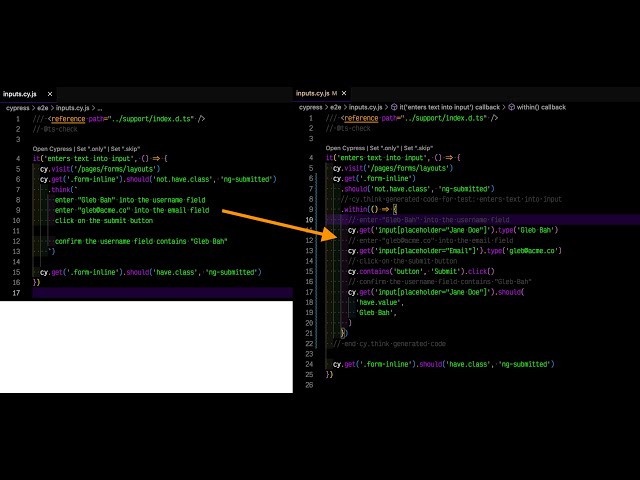The width and height of the screenshot is (640, 480).
Task: Click the .type('Gleb Bah') call on right line 11
Action: (x=528, y=230)
